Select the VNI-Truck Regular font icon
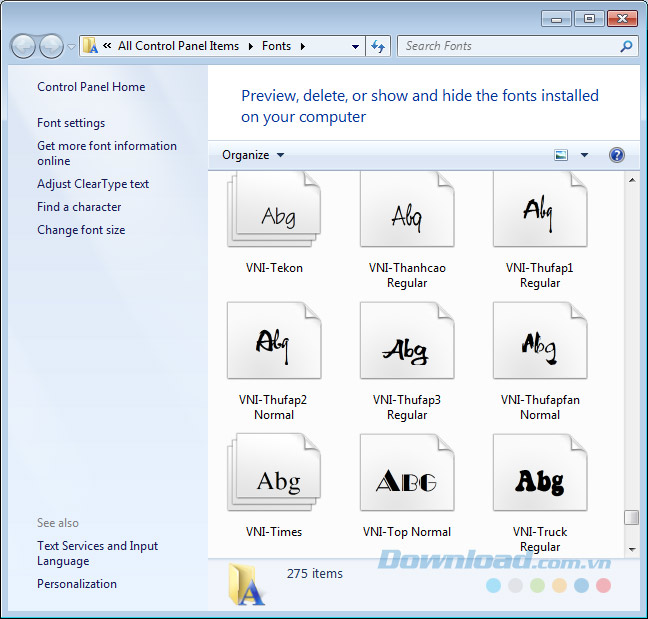The image size is (648, 619). pyautogui.click(x=540, y=472)
